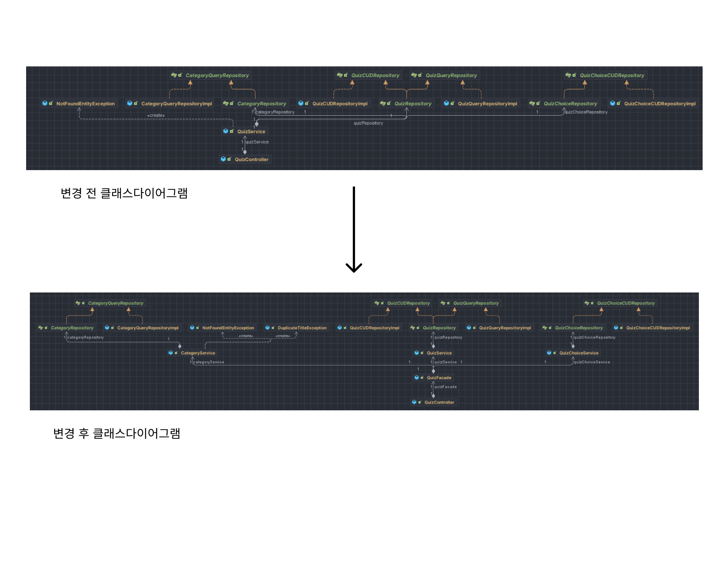Viewport: 728px width, 573px height.
Task: Select the DuplicateTitleException node
Action: pos(302,328)
